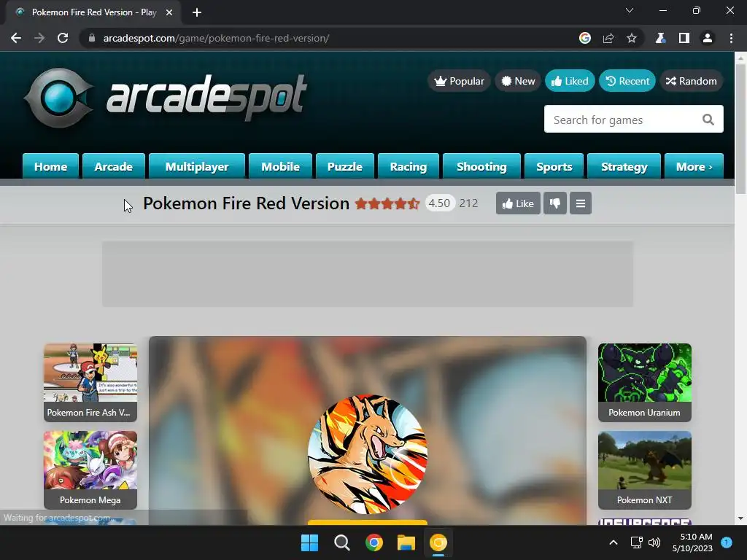Image resolution: width=747 pixels, height=560 pixels.
Task: Open the Strategy category
Action: [624, 167]
